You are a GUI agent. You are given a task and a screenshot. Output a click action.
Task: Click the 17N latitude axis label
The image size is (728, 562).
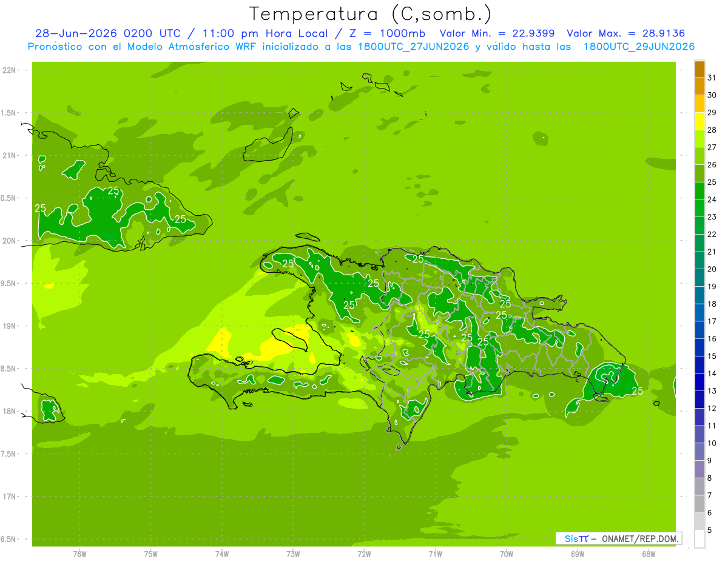point(10,497)
